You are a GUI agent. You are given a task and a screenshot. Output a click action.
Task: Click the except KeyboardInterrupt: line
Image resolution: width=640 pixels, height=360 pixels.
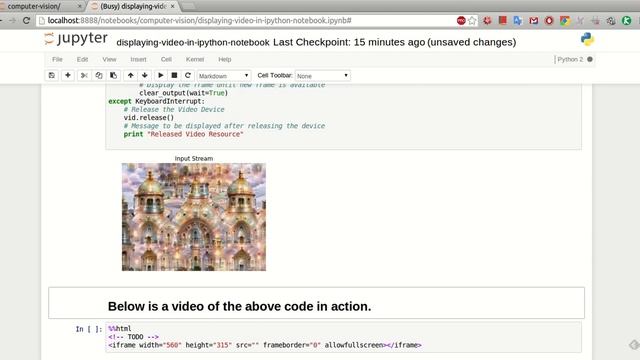click(x=157, y=101)
